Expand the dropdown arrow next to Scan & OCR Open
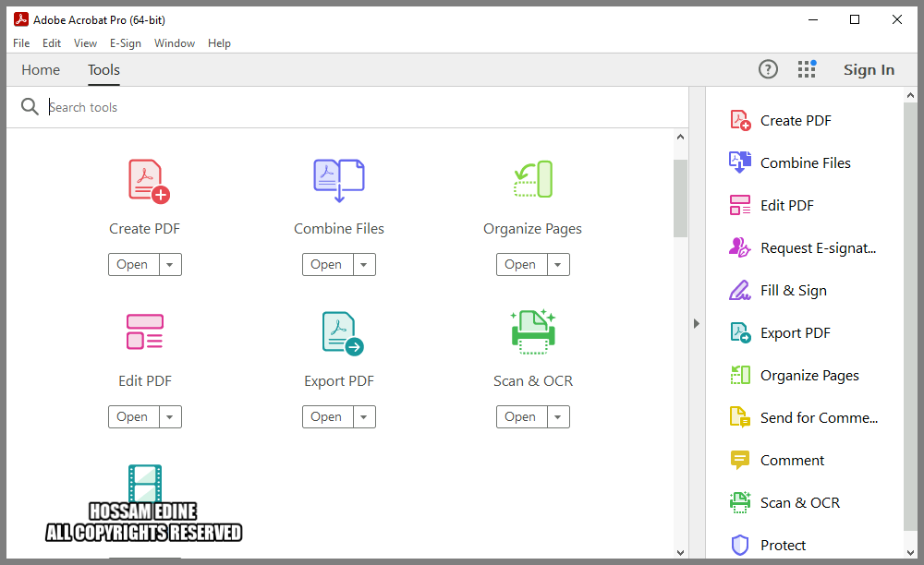This screenshot has width=924, height=565. pyautogui.click(x=558, y=417)
